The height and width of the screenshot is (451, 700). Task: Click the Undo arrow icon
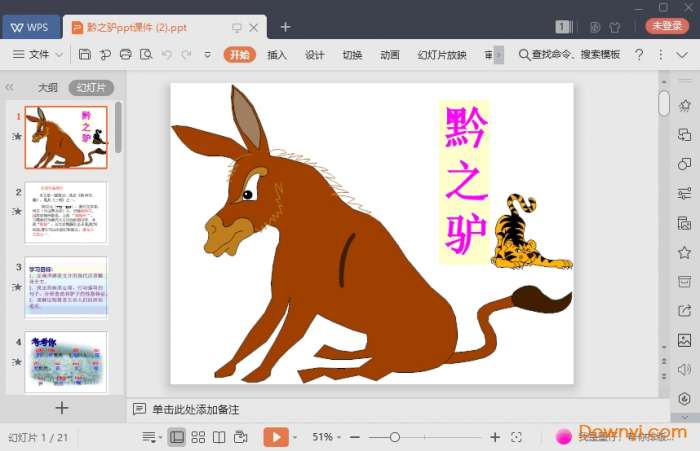tap(165, 55)
